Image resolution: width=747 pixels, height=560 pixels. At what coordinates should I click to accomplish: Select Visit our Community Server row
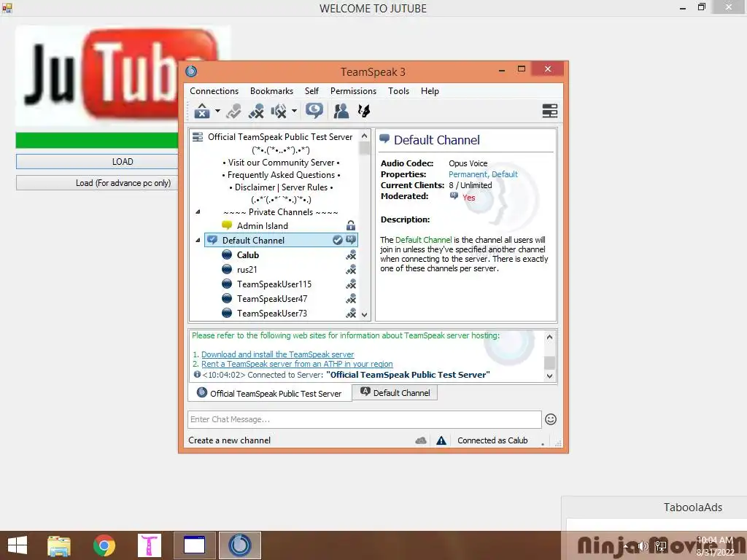coord(281,163)
